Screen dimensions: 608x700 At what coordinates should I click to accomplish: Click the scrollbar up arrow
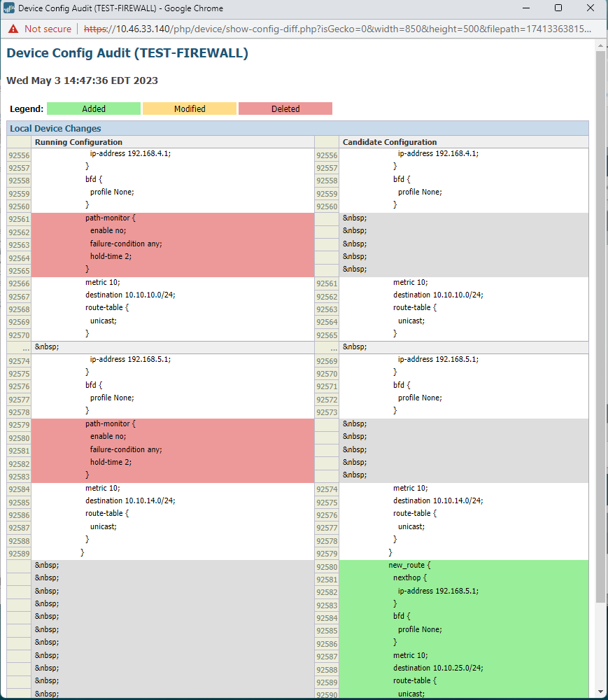coord(600,45)
